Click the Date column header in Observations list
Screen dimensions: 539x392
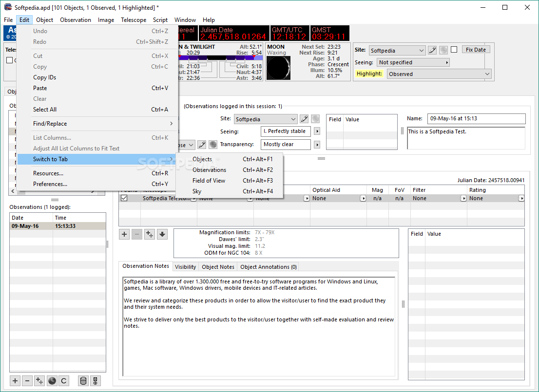pos(31,218)
